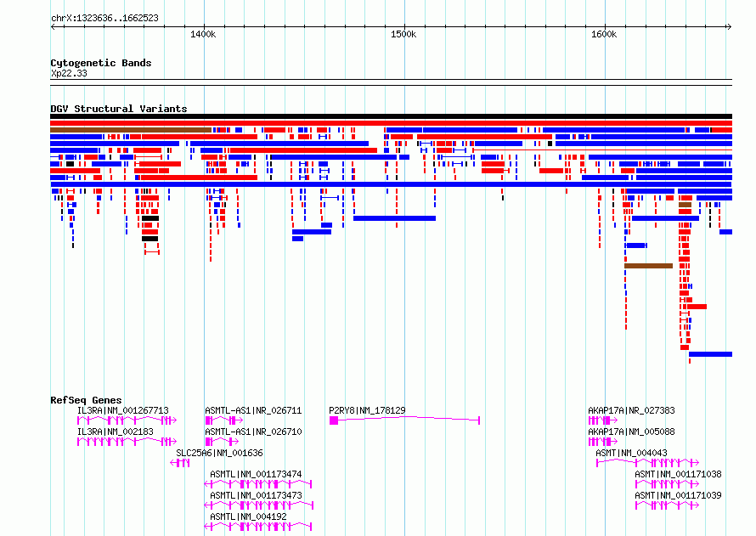Screen dimensions: 756x536
Task: Click the IL3RA|NM_002183 gene model glyph
Action: (127, 442)
